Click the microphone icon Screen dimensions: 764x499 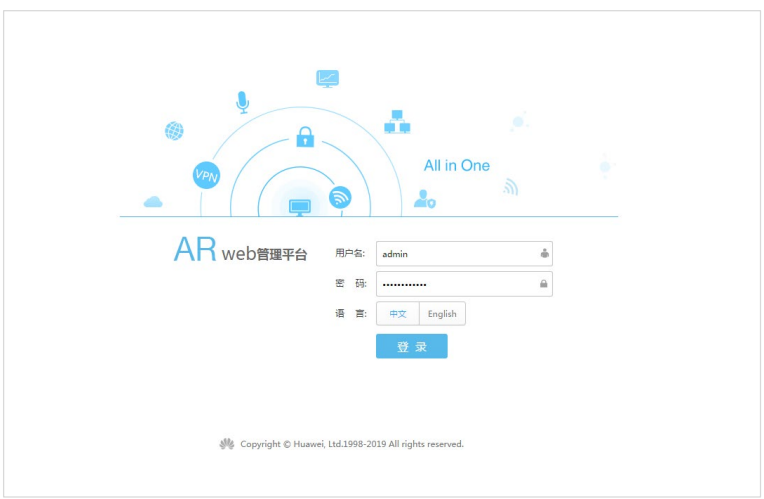[243, 102]
